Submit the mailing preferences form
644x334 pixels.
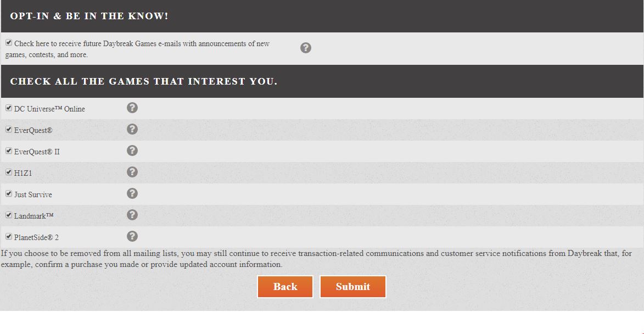(x=353, y=286)
